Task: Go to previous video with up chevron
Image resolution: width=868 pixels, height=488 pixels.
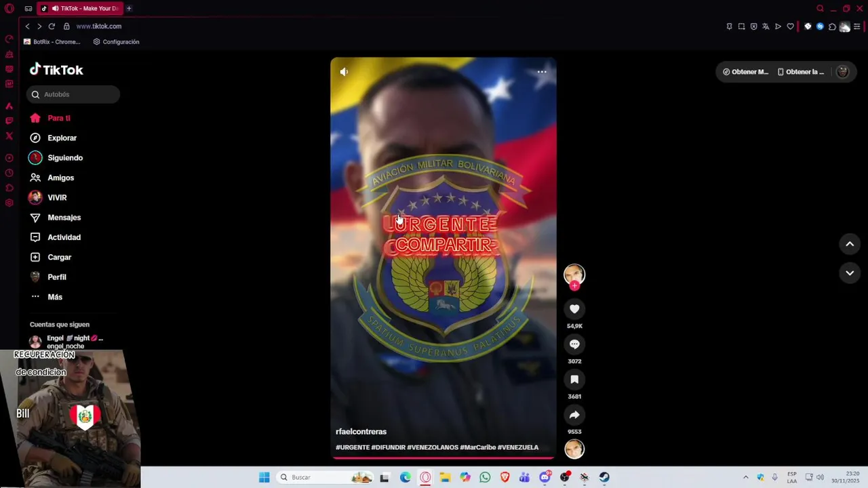Action: pos(850,244)
